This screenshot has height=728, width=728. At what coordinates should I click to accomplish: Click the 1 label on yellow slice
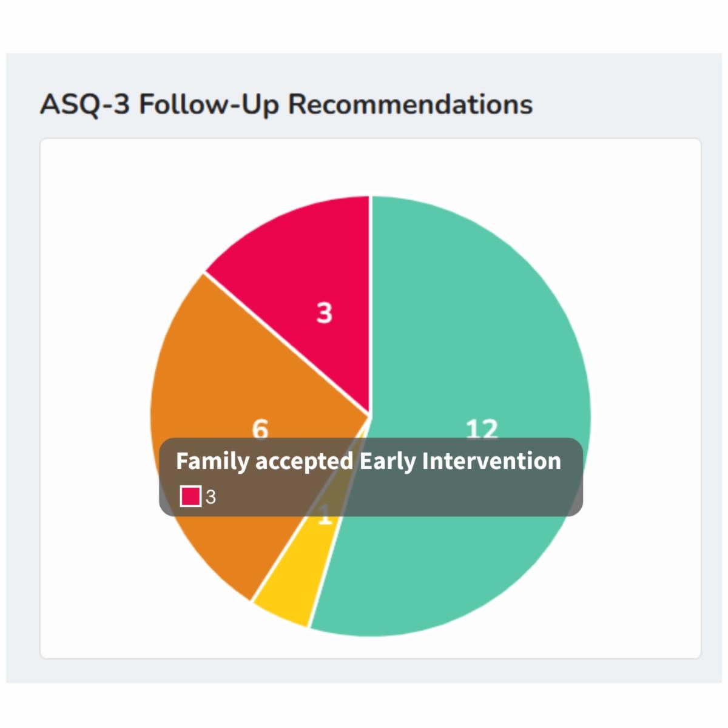click(325, 519)
